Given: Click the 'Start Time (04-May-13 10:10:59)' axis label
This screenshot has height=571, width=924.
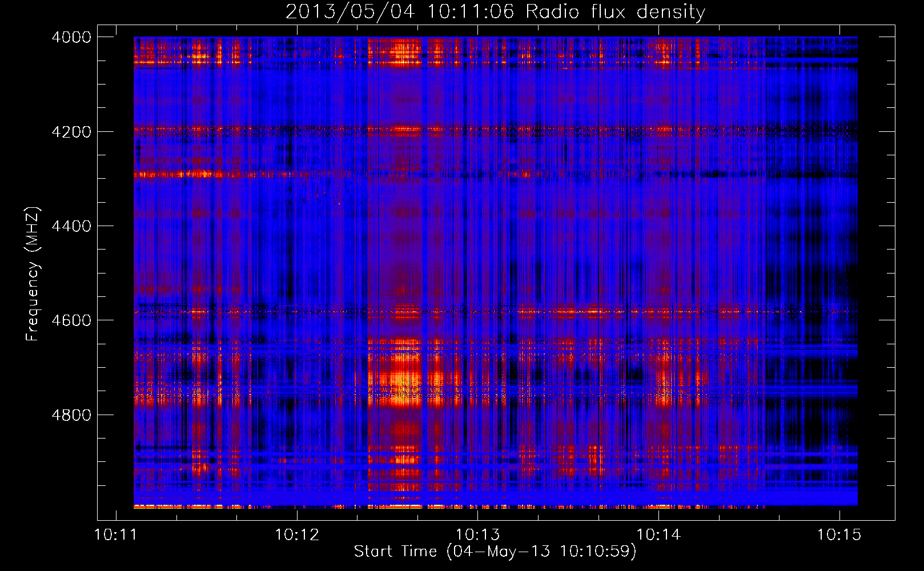Looking at the screenshot, I should [495, 552].
